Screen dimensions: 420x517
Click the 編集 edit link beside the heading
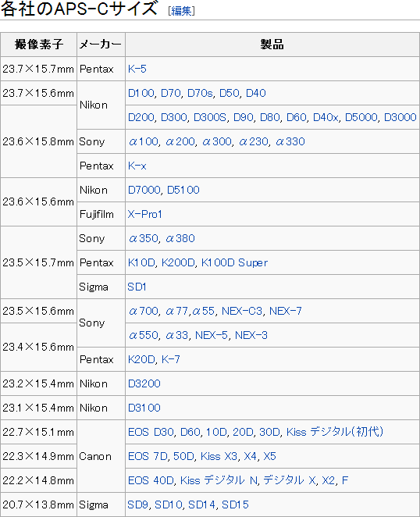click(181, 11)
